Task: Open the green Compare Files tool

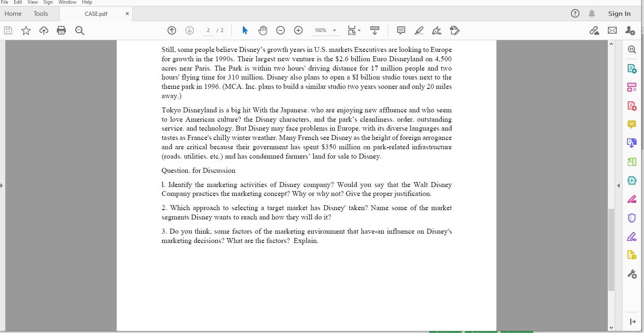Action: [x=632, y=162]
